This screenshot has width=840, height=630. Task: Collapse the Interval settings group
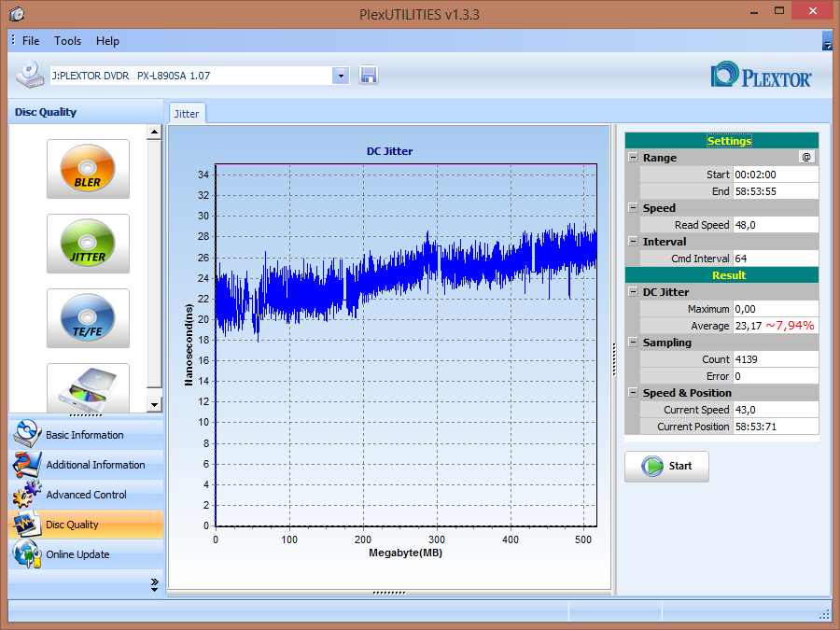coord(633,241)
